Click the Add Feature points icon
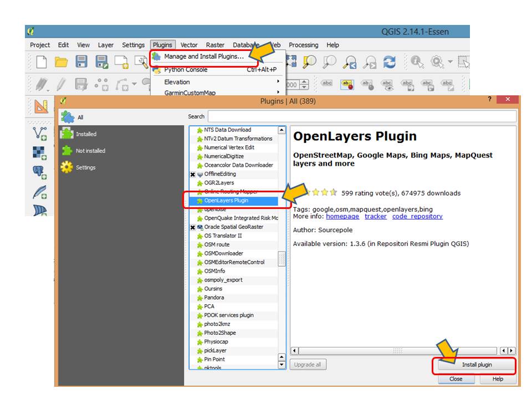 pyautogui.click(x=101, y=84)
